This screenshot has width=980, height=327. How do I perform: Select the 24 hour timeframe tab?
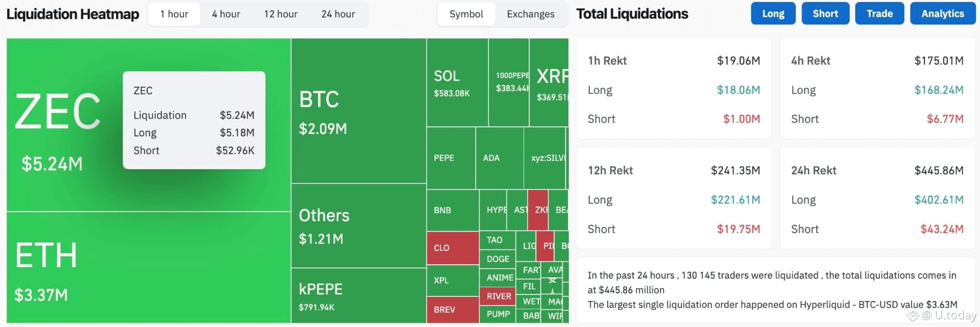click(x=338, y=14)
